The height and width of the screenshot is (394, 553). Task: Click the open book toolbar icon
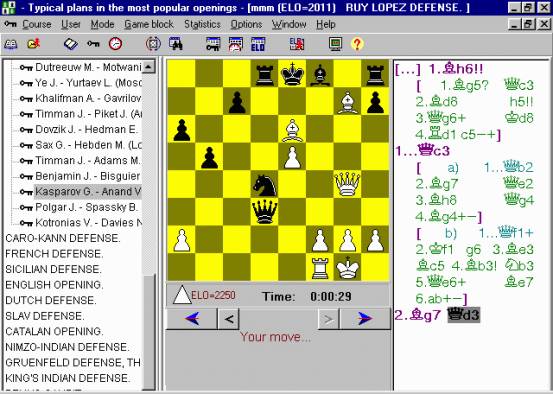click(71, 44)
